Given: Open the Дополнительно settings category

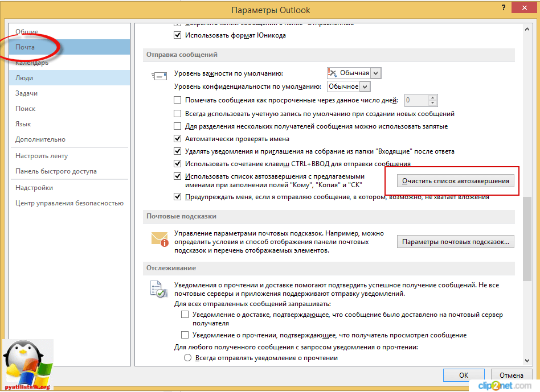Looking at the screenshot, I should [x=69, y=139].
